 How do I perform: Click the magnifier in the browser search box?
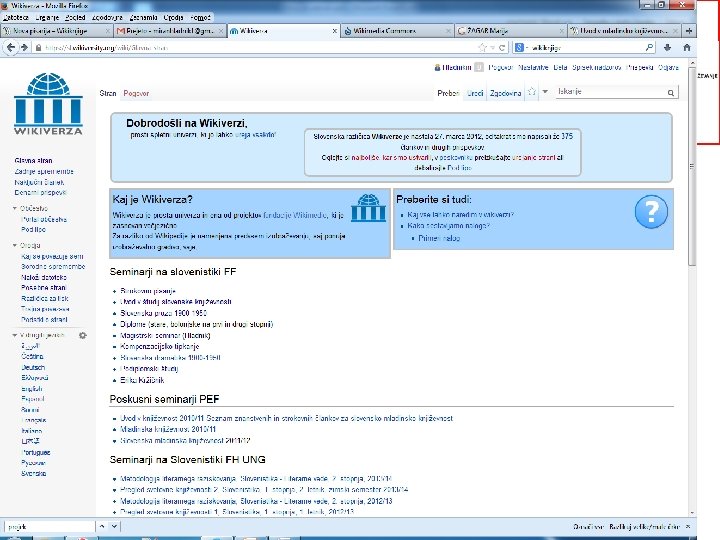coord(649,47)
